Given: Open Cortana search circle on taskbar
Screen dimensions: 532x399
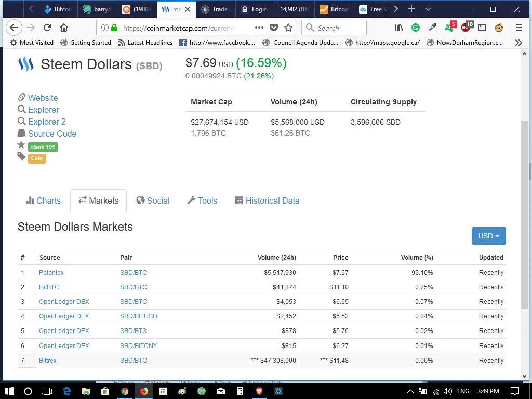Looking at the screenshot, I should tap(28, 391).
